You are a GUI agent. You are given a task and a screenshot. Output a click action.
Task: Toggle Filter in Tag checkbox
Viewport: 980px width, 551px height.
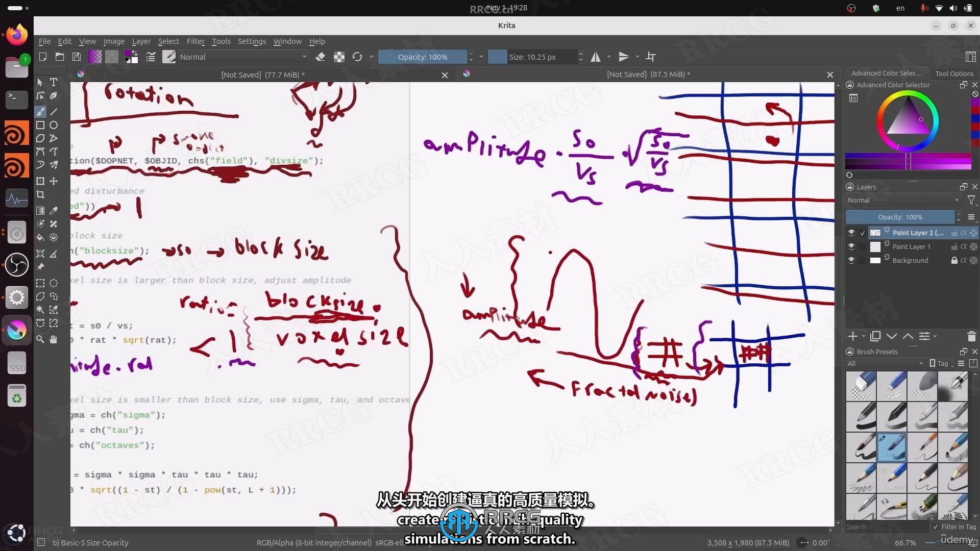tap(936, 527)
